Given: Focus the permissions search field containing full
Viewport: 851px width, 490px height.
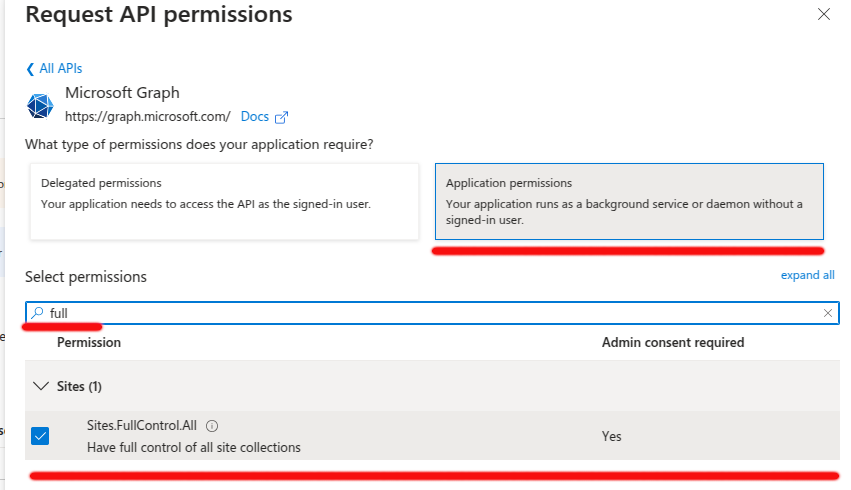Looking at the screenshot, I should (432, 313).
